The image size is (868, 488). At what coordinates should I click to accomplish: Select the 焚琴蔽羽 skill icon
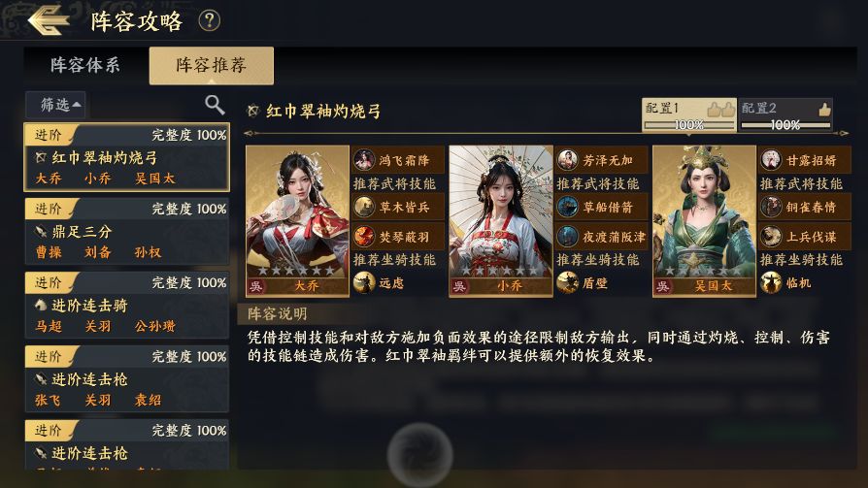click(364, 237)
